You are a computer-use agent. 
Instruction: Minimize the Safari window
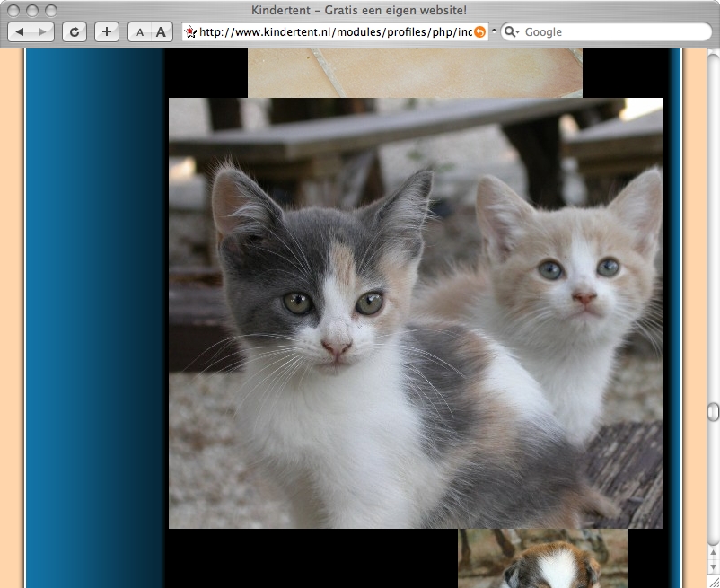(x=32, y=11)
